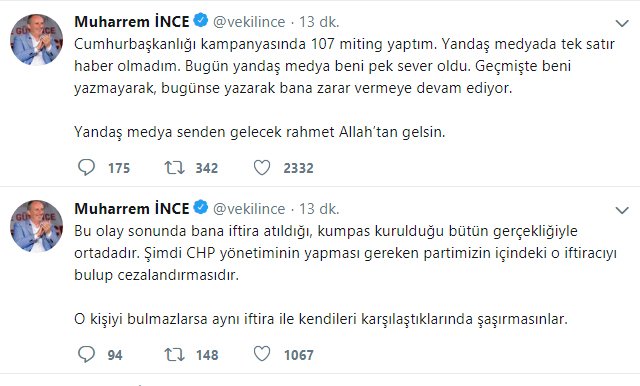This screenshot has width=640, height=386.
Task: Retweet the first tweet with 342 retweets
Action: click(174, 167)
